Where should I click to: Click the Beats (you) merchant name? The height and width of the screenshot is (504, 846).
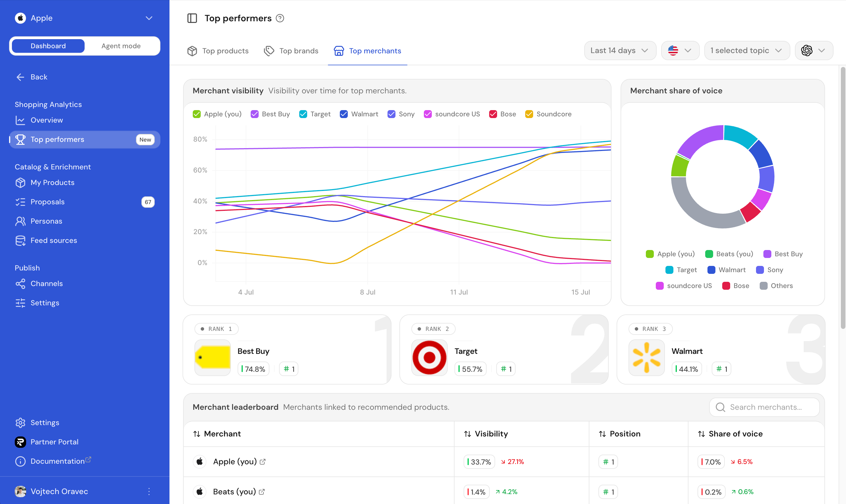[x=234, y=492]
